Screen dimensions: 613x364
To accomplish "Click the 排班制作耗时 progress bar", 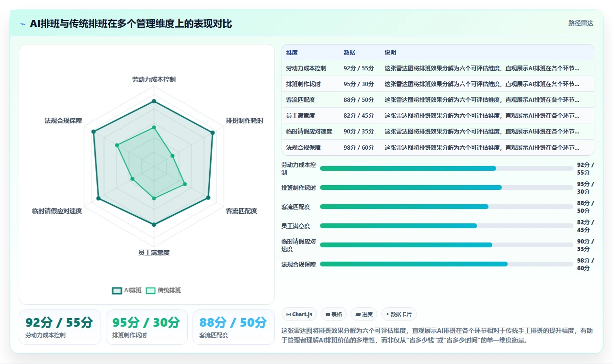I will click(x=446, y=188).
